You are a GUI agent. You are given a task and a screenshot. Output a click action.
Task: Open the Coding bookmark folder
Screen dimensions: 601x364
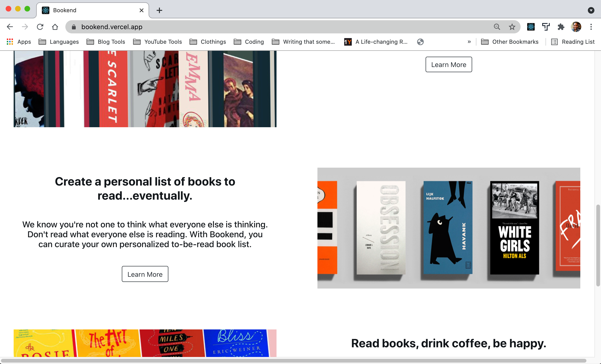249,42
